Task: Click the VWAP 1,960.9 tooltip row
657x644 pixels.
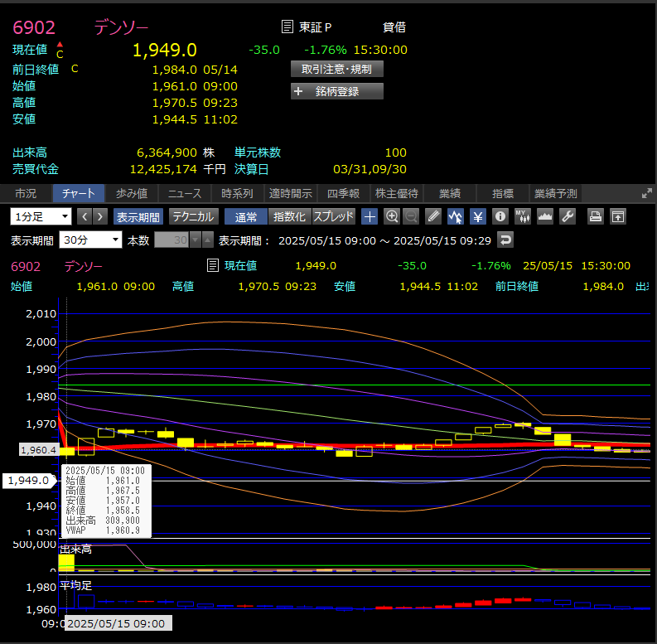Action: [x=103, y=530]
